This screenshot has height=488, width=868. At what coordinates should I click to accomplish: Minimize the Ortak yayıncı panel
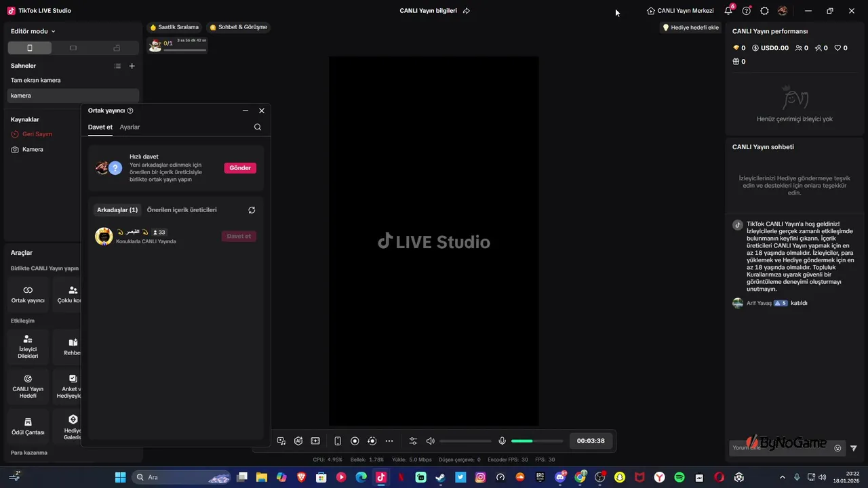click(x=245, y=110)
